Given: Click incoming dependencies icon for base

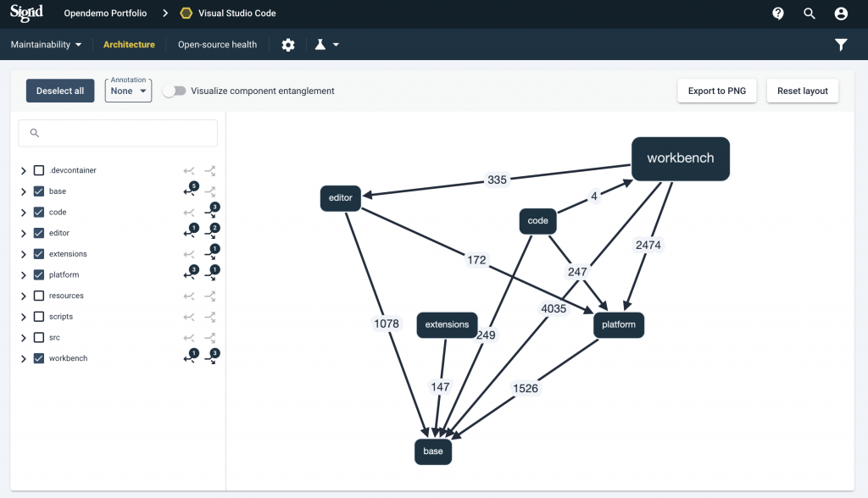Looking at the screenshot, I should [x=191, y=190].
